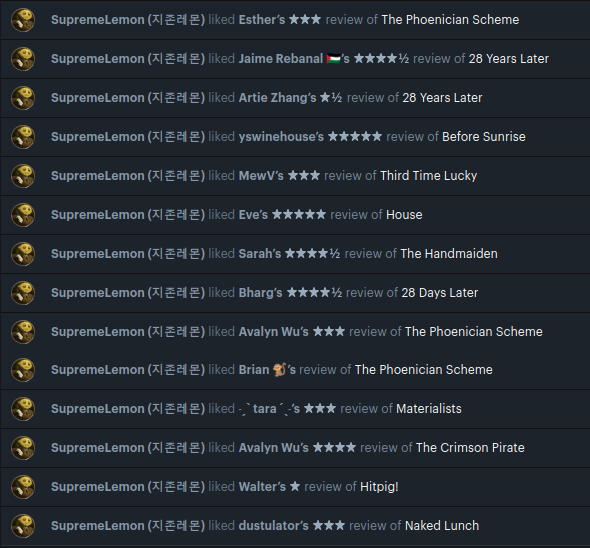
Task: Open Eve's five-star review of House
Action: [356, 215]
